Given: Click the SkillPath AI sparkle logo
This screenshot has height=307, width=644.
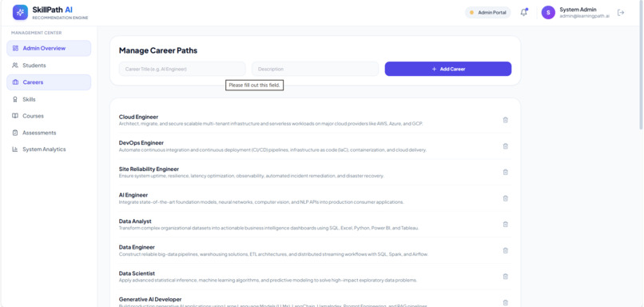Looking at the screenshot, I should [x=20, y=12].
